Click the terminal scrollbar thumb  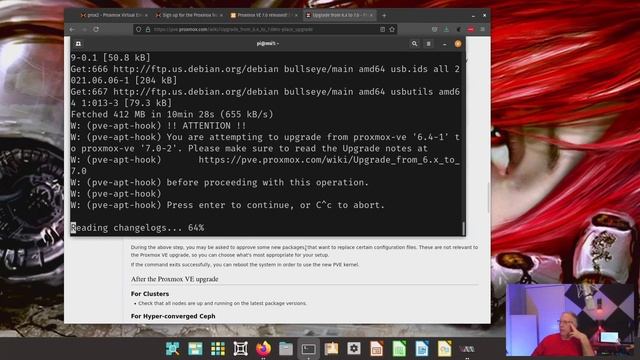(463, 228)
